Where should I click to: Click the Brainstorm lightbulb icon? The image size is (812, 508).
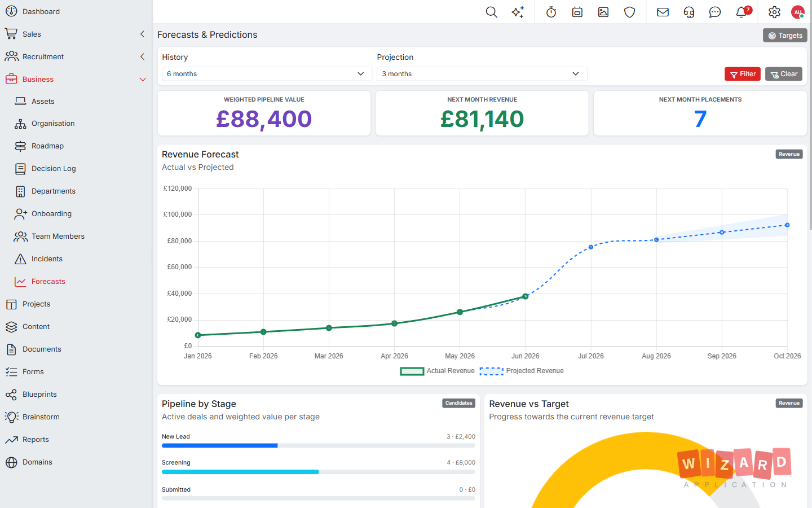11,417
